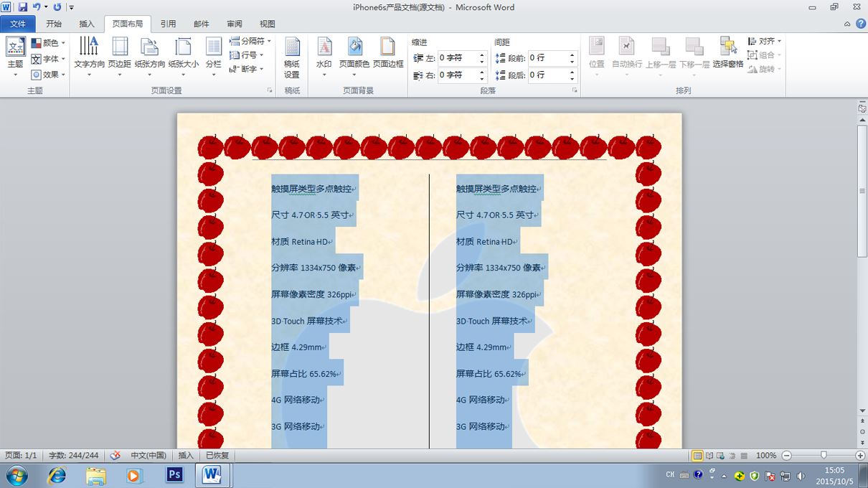Open 稿纸设置 manuscript paper settings
868x488 pixels.
click(x=292, y=57)
